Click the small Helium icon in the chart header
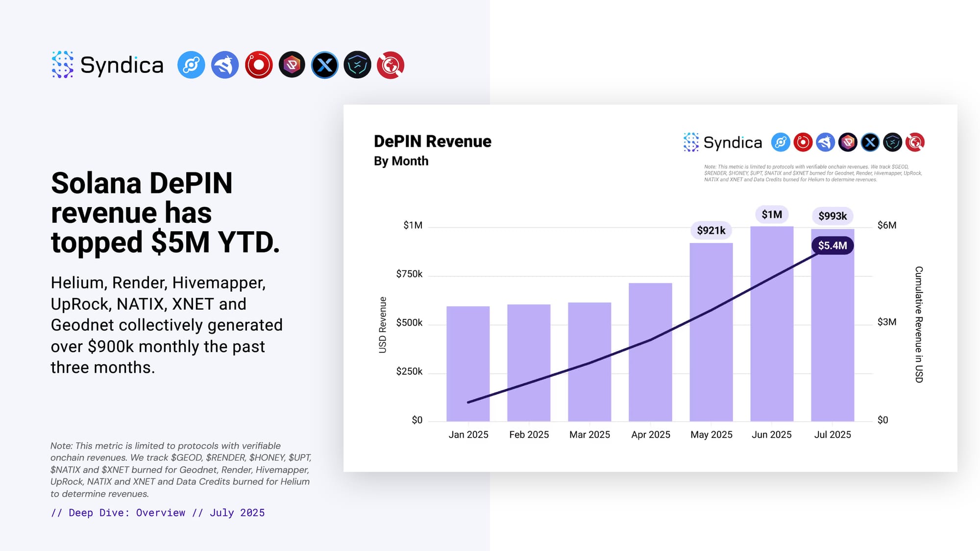Screen dimensions: 980x551 (781, 143)
